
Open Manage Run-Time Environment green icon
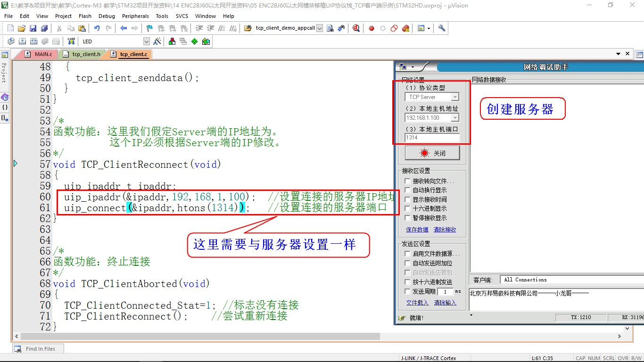tap(195, 41)
